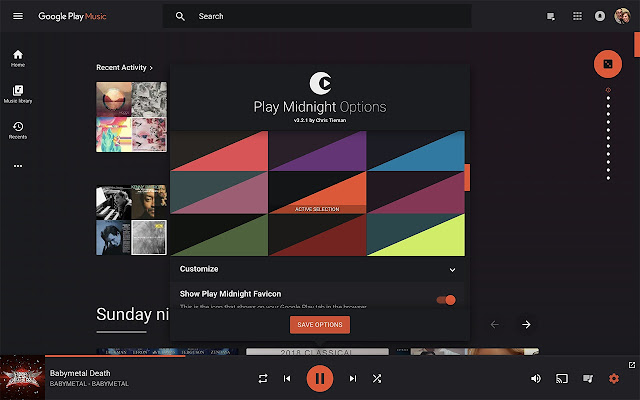
Task: Open the account profile avatar
Action: click(x=622, y=16)
